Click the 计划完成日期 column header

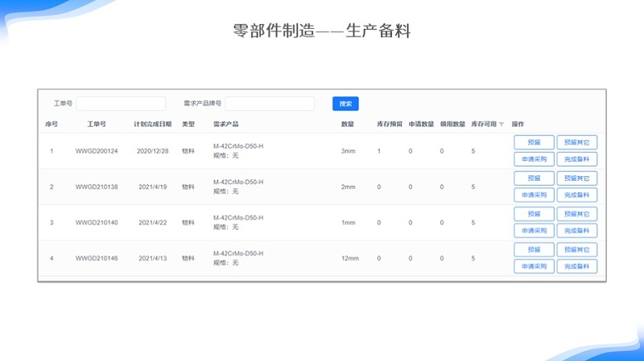coord(152,125)
